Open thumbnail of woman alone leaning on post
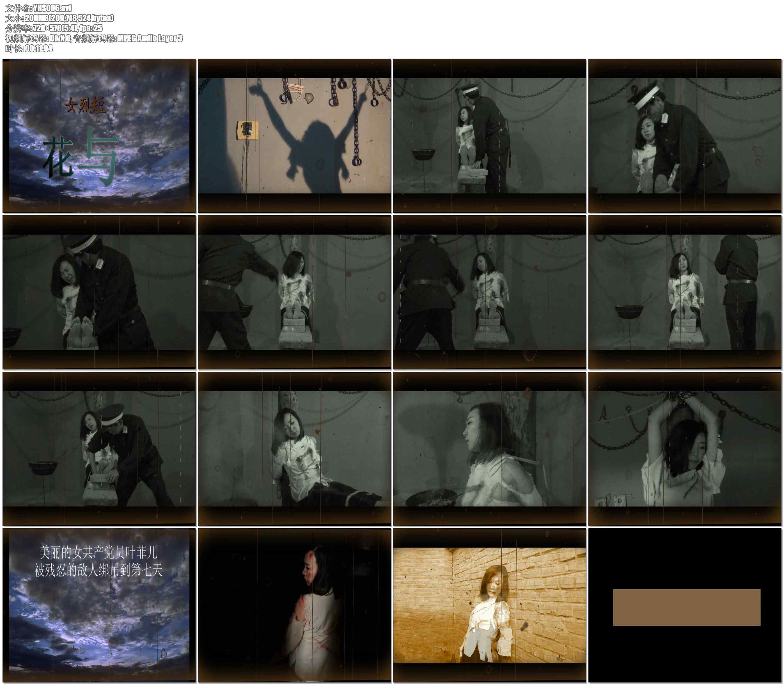This screenshot has height=685, width=784. [294, 449]
